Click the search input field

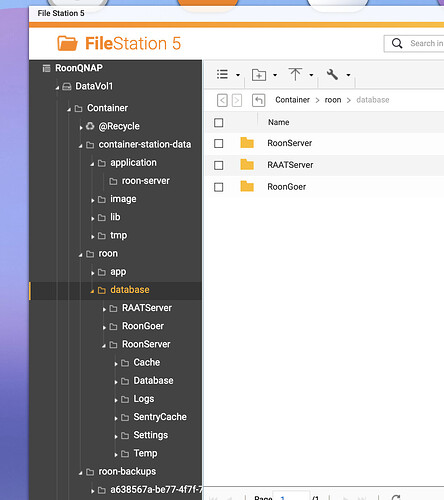(x=426, y=43)
